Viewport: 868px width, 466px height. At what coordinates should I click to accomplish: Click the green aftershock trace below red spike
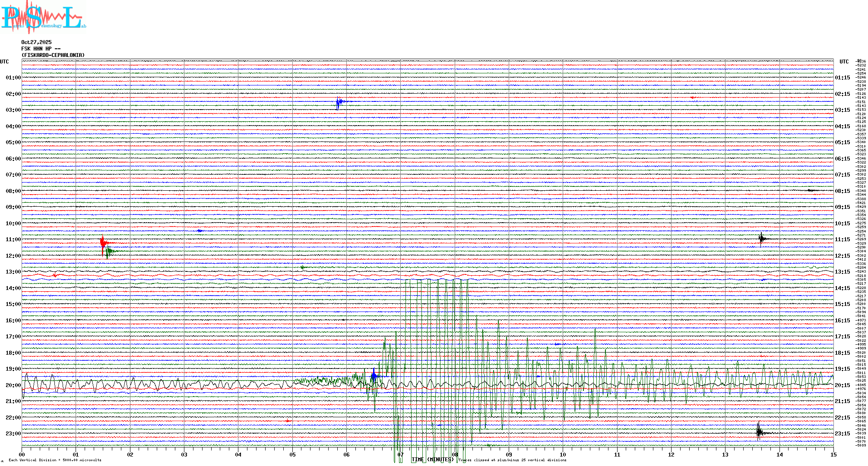109,251
